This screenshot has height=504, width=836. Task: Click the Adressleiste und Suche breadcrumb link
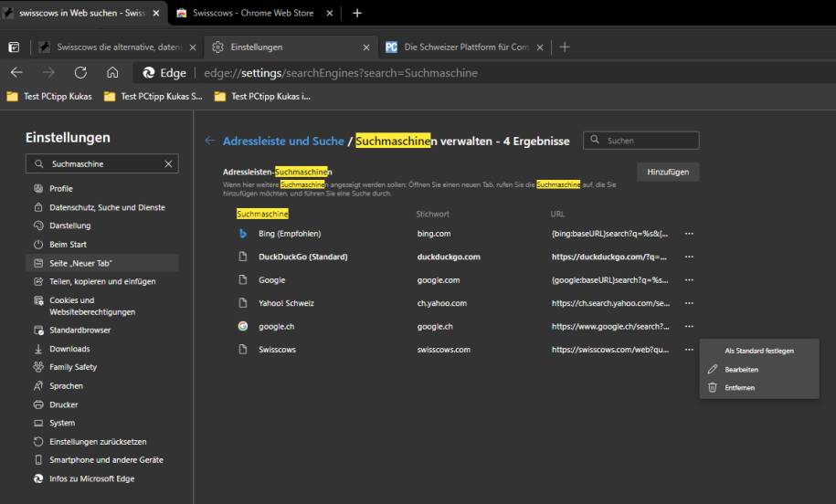283,142
